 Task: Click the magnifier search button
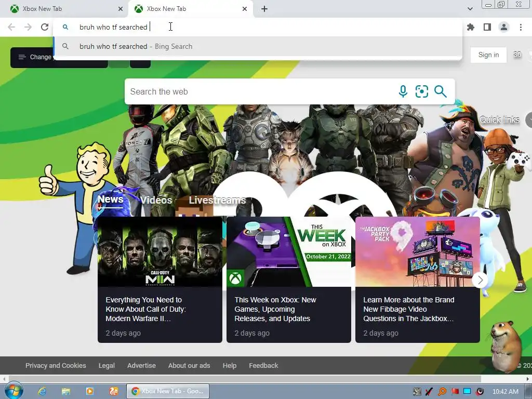point(441,91)
